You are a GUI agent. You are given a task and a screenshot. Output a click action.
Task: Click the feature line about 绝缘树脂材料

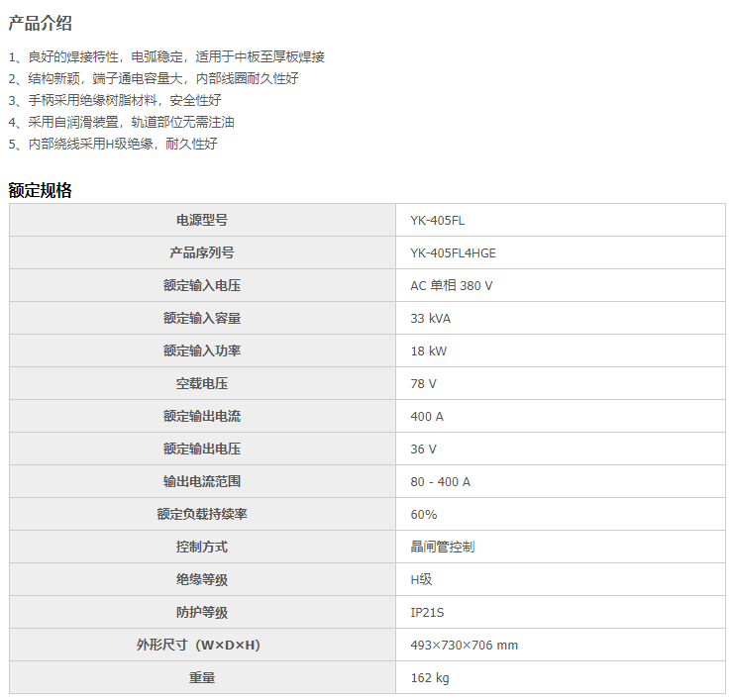(x=115, y=100)
